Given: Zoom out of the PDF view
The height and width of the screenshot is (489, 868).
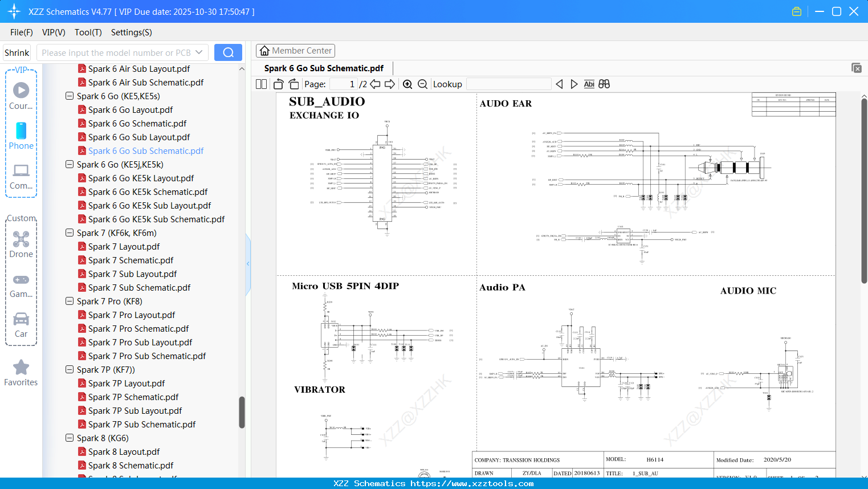Looking at the screenshot, I should (422, 84).
